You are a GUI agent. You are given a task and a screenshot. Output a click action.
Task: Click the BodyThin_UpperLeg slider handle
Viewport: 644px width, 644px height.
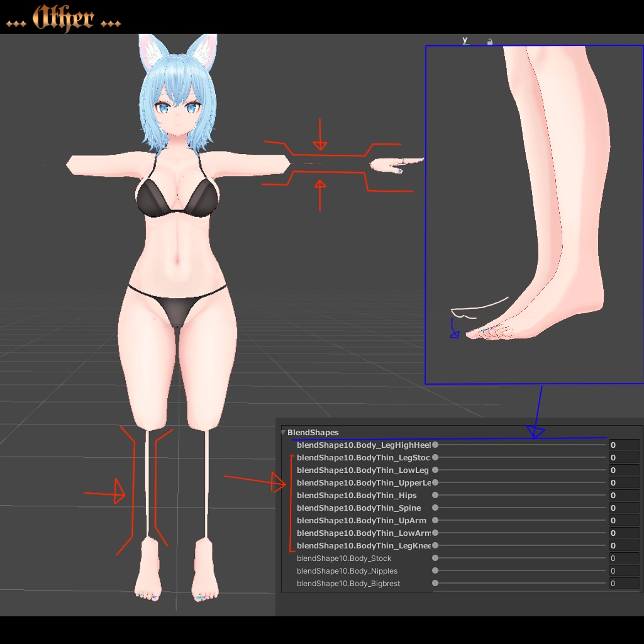(x=435, y=482)
